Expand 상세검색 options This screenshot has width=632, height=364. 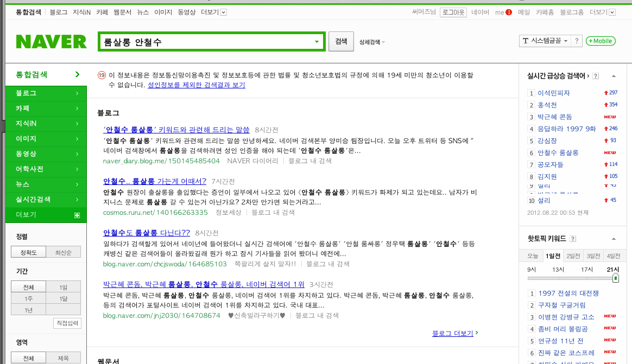click(372, 42)
